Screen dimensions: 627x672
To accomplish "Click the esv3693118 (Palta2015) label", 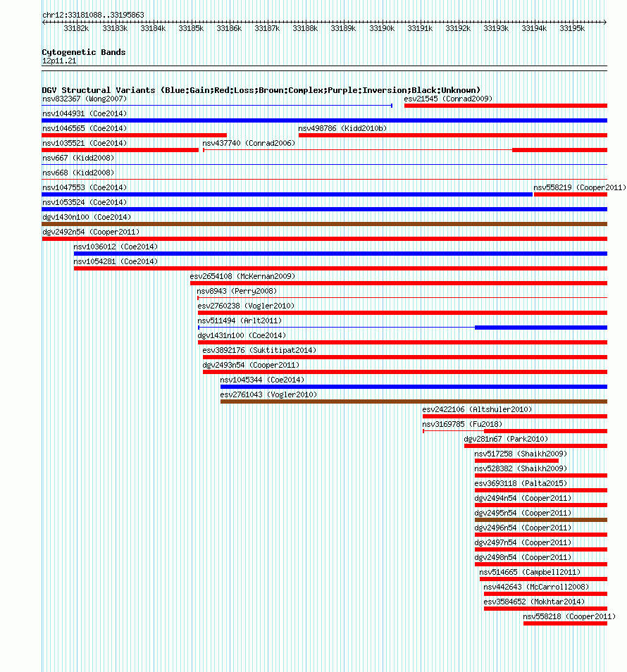I will (x=521, y=483).
